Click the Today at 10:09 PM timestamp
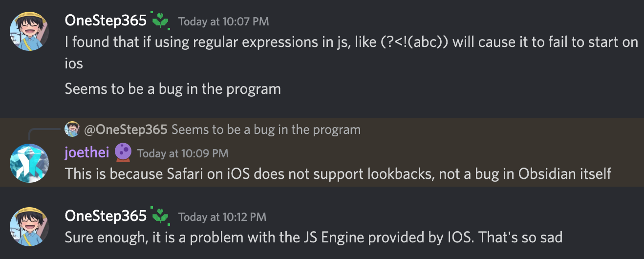 tap(182, 153)
